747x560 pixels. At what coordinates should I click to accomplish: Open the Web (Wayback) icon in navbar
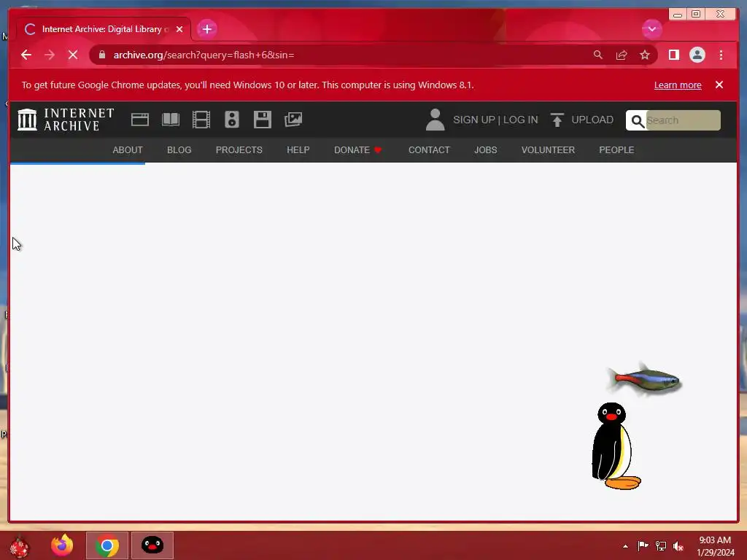coord(140,120)
